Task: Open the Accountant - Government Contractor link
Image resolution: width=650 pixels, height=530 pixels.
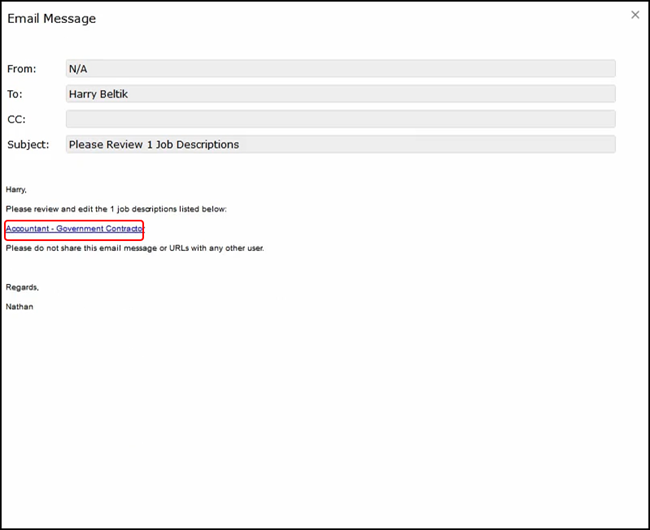Action: pos(73,229)
